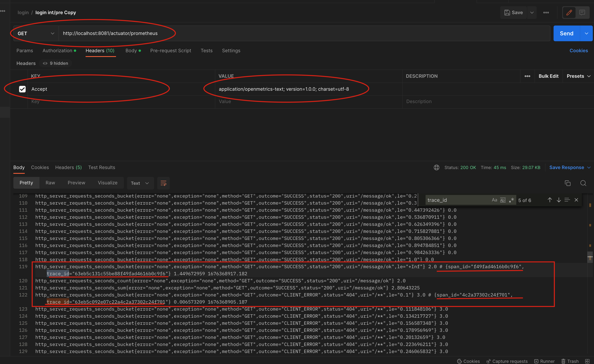Go to previous trace_id match arrow
594x364 pixels.
pyautogui.click(x=550, y=200)
